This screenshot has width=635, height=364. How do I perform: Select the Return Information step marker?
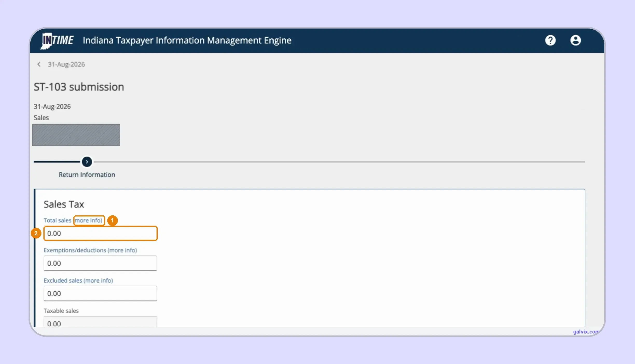point(87,162)
